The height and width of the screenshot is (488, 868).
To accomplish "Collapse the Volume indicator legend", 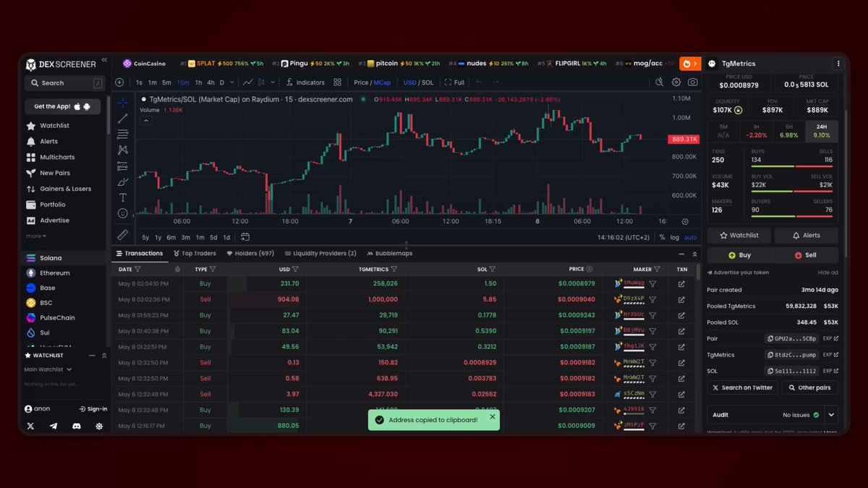I will click(x=145, y=121).
